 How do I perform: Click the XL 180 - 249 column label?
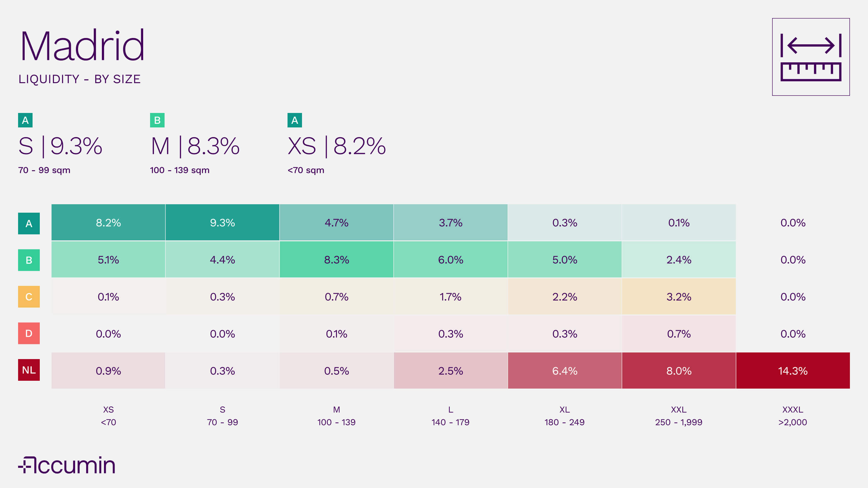[x=565, y=416]
